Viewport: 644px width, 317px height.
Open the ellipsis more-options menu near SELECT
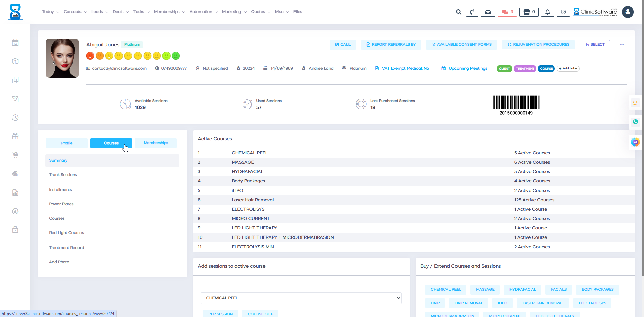622,44
